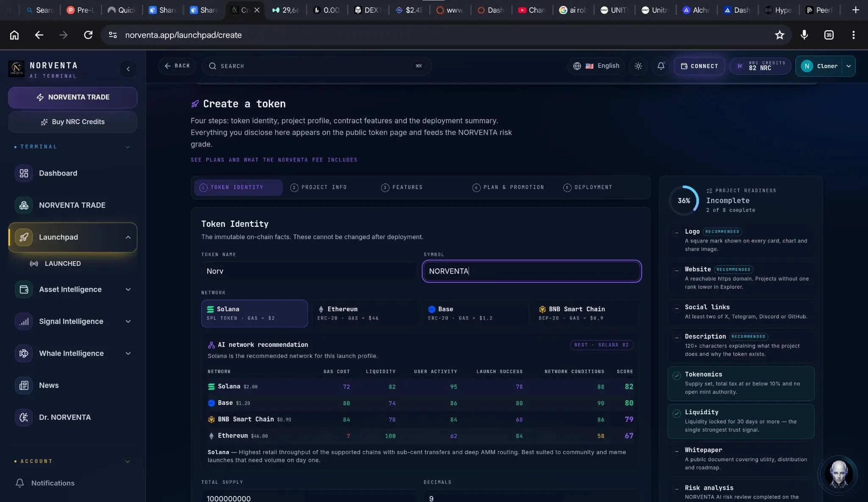This screenshot has height=502, width=868.
Task: Click NORVENTA TRADE sidebar list icon
Action: point(24,205)
